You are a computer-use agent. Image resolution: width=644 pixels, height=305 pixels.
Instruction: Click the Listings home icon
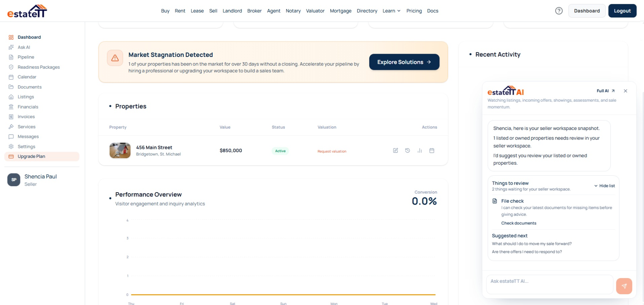point(11,97)
